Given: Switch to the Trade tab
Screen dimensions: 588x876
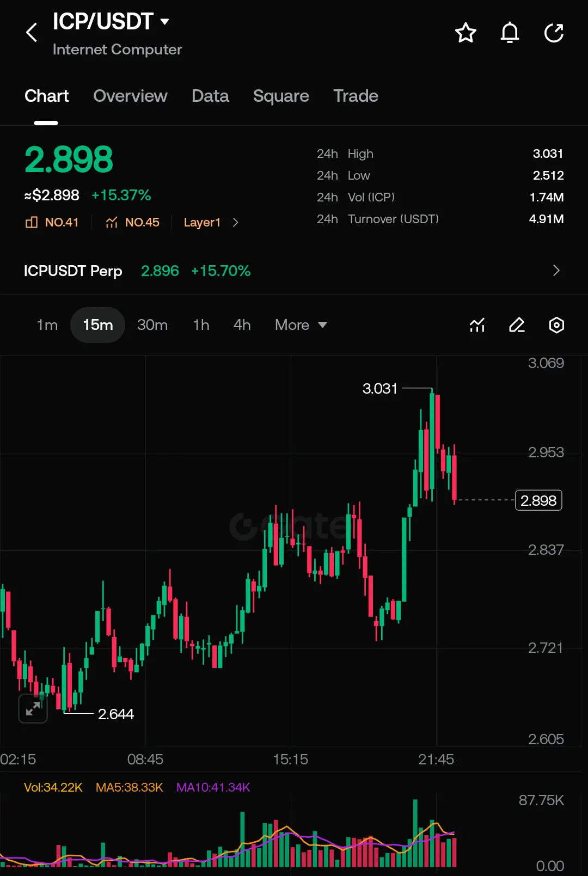Looking at the screenshot, I should coord(356,96).
